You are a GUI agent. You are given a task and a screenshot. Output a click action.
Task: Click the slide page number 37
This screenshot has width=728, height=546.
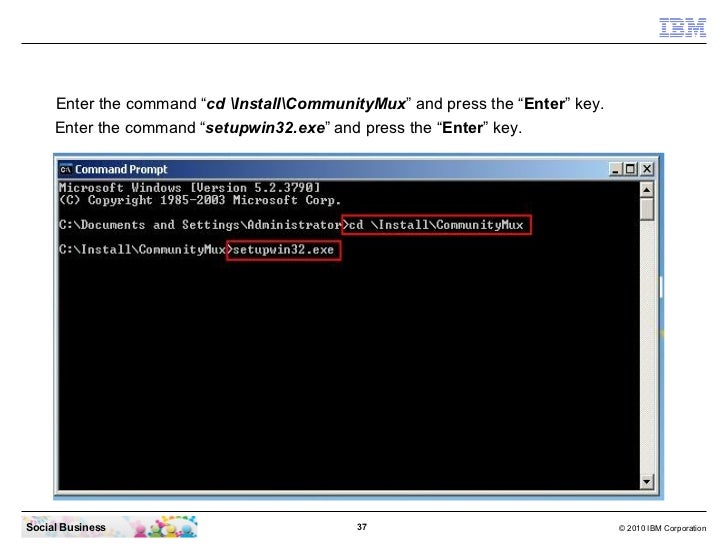click(x=362, y=527)
